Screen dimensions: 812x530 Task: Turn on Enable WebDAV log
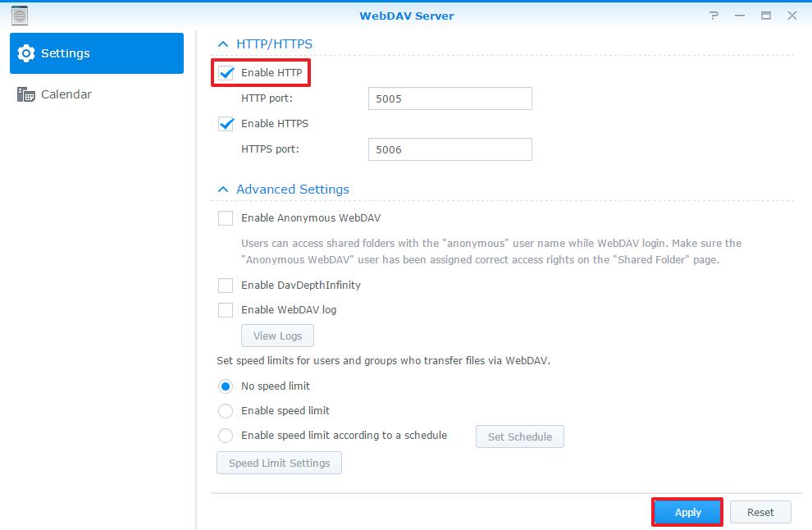(226, 310)
